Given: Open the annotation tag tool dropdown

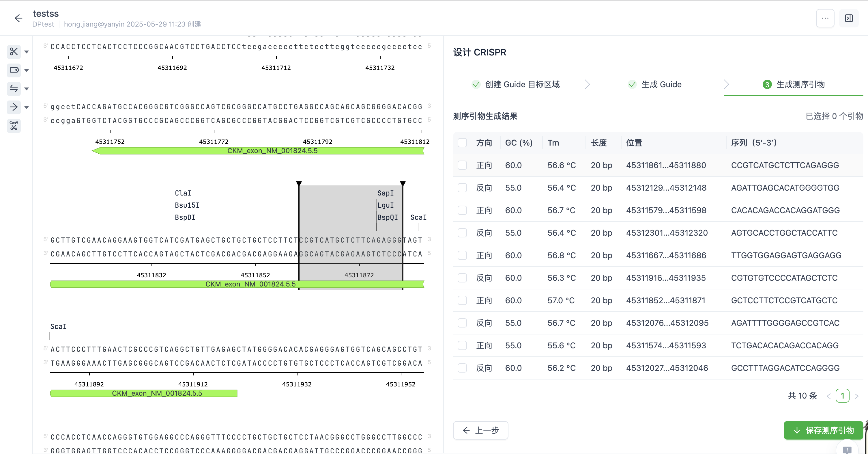Looking at the screenshot, I should [x=26, y=70].
